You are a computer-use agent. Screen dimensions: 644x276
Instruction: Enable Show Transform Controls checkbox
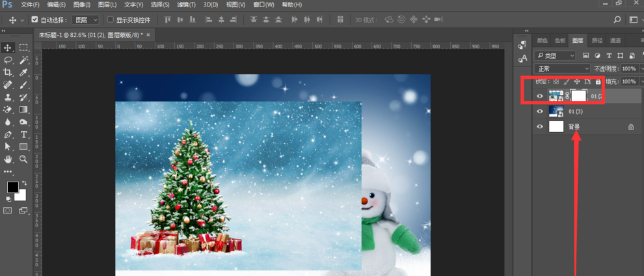tap(110, 20)
